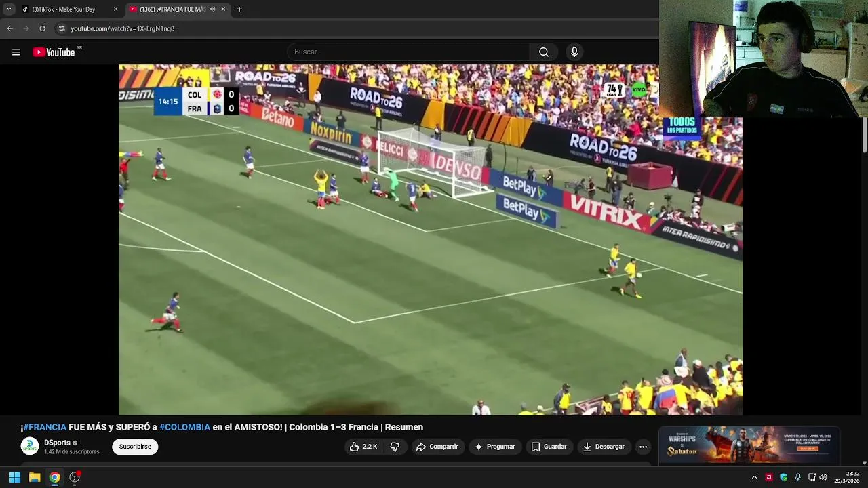The height and width of the screenshot is (488, 868).
Task: Download the video with Descargar
Action: click(x=604, y=447)
